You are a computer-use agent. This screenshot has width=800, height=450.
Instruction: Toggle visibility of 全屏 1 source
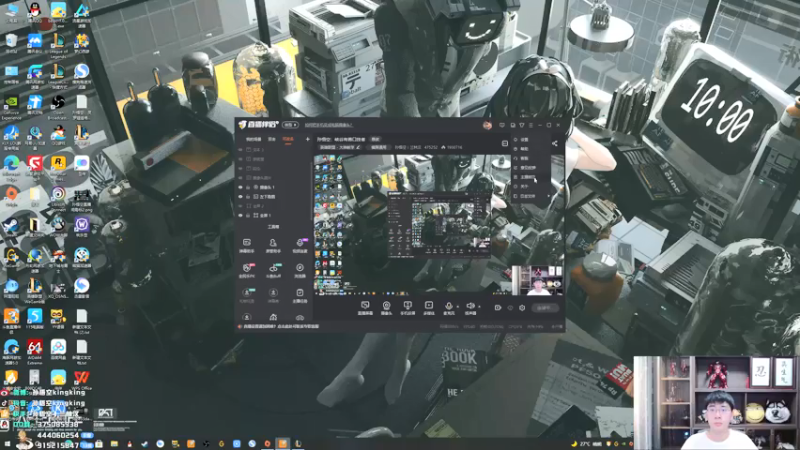[x=241, y=215]
